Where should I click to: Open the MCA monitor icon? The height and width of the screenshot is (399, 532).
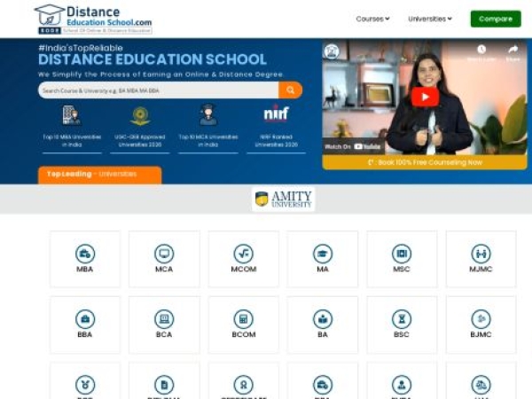point(164,254)
